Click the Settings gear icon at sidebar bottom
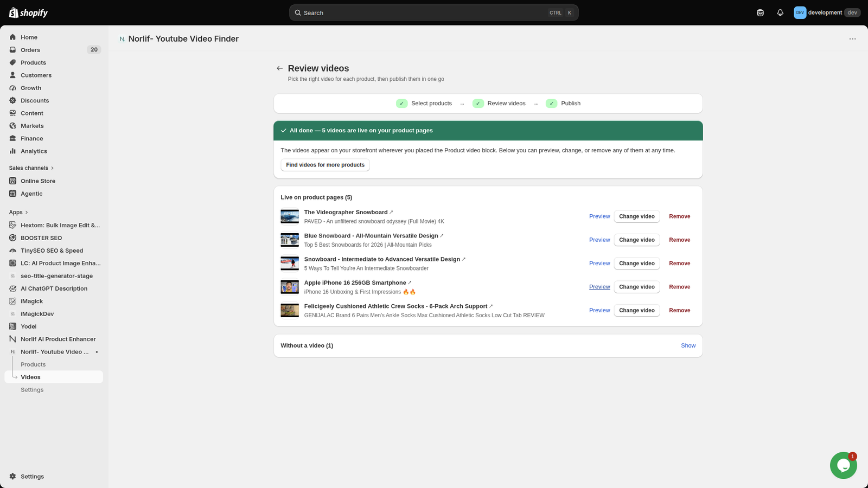Screen dimensions: 868x488 click(13, 477)
